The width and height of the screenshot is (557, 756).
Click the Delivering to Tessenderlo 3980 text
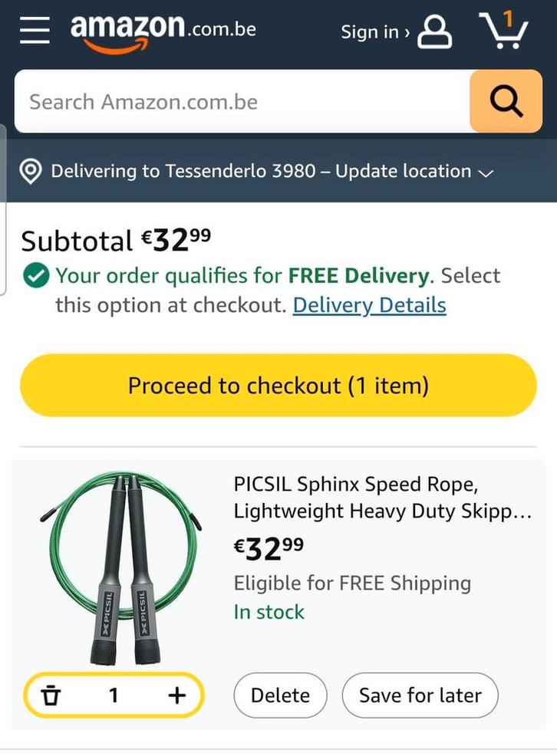[x=184, y=171]
